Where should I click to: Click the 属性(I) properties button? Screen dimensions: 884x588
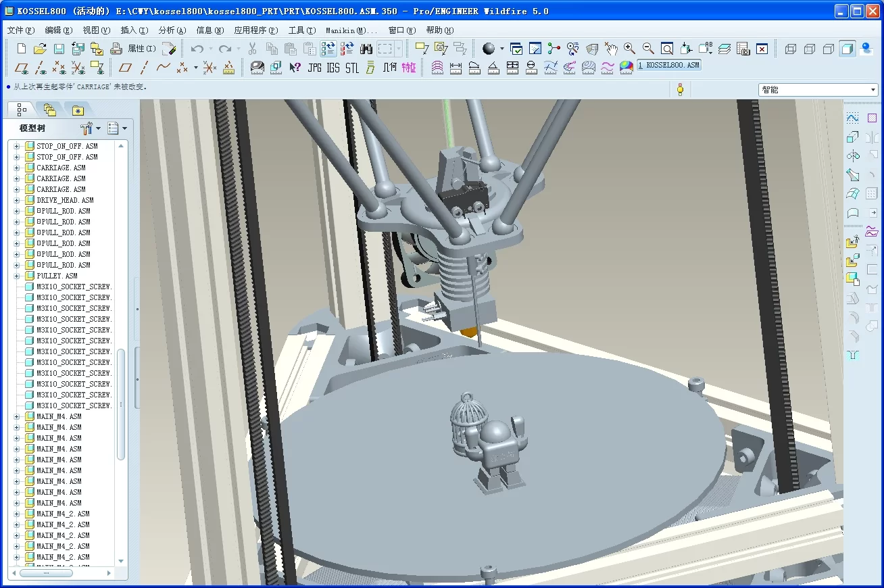coord(141,49)
